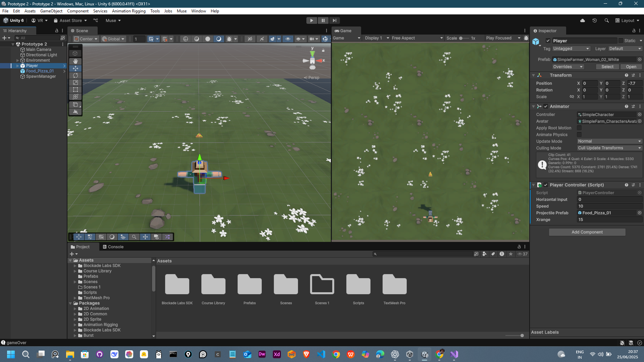Open Unity global search magnifier
This screenshot has width=644, height=362.
[x=606, y=20]
